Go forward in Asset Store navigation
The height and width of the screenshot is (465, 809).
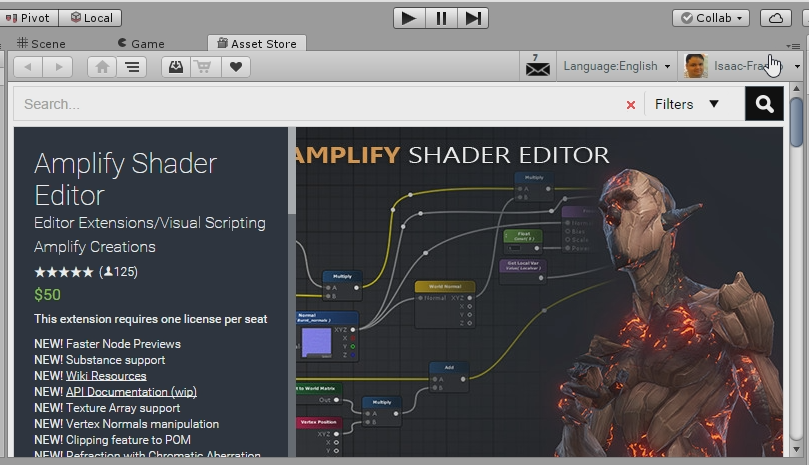(x=58, y=67)
